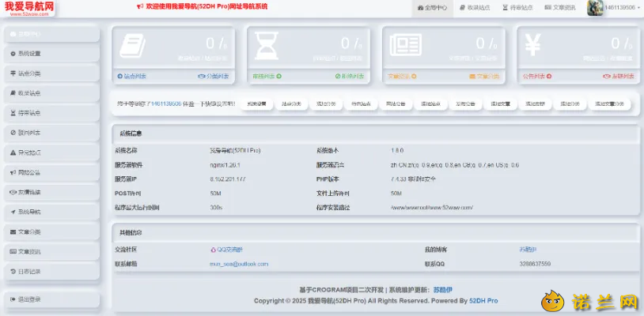This screenshot has height=316, width=644.
Task: Open 站点列表 link on the first card
Action: [x=132, y=76]
